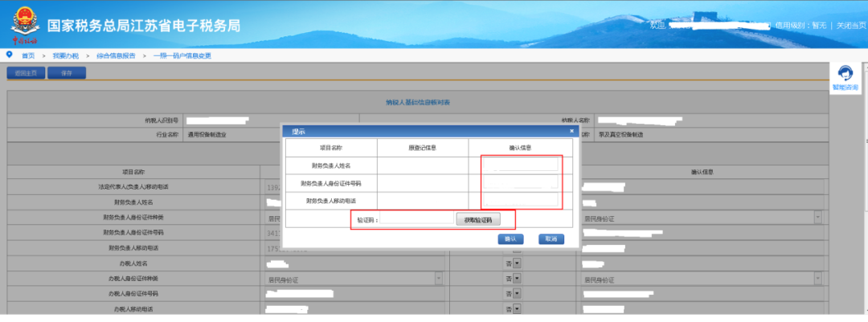Open 我要办税 breadcrumb link

click(x=66, y=56)
